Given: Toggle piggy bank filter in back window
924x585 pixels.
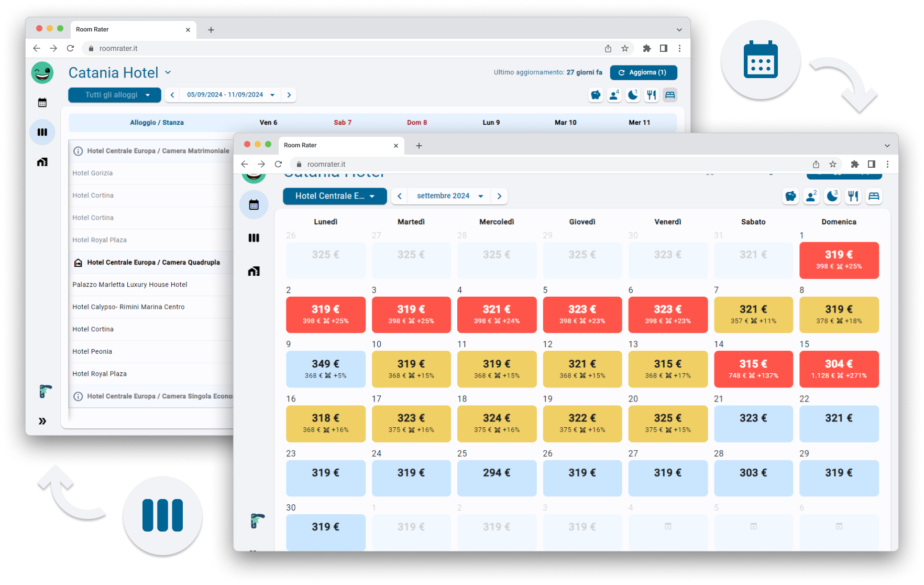Looking at the screenshot, I should click(596, 95).
